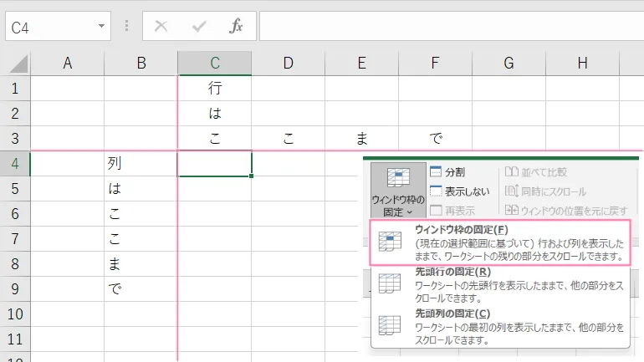644x362 pixels.
Task: Click the formula bar three-dot resize handle
Action: click(126, 26)
